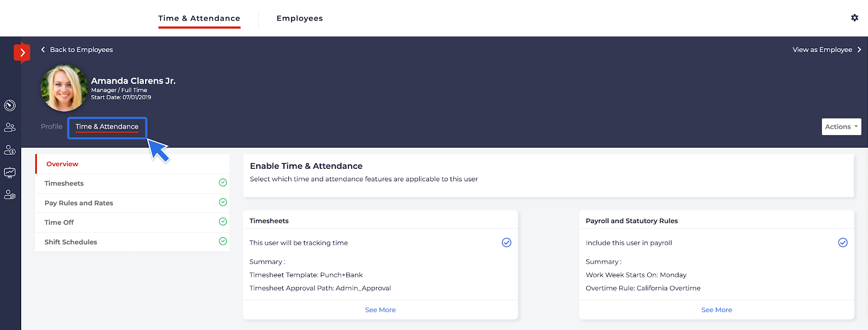Toggle the Time Off green status check
Screen dimensions: 868x330
[223, 221]
